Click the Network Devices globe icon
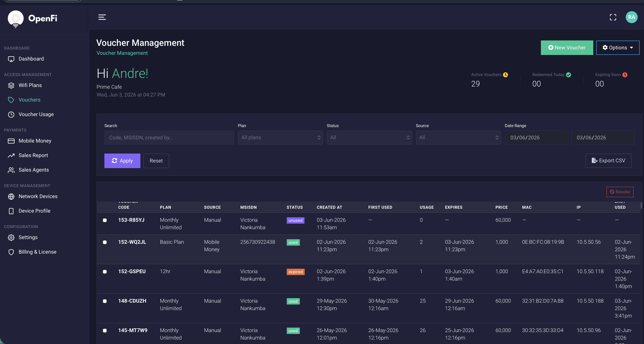 click(x=11, y=196)
